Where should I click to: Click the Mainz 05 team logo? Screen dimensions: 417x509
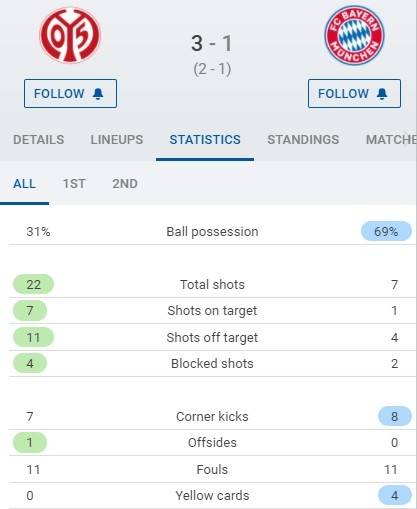pos(70,35)
